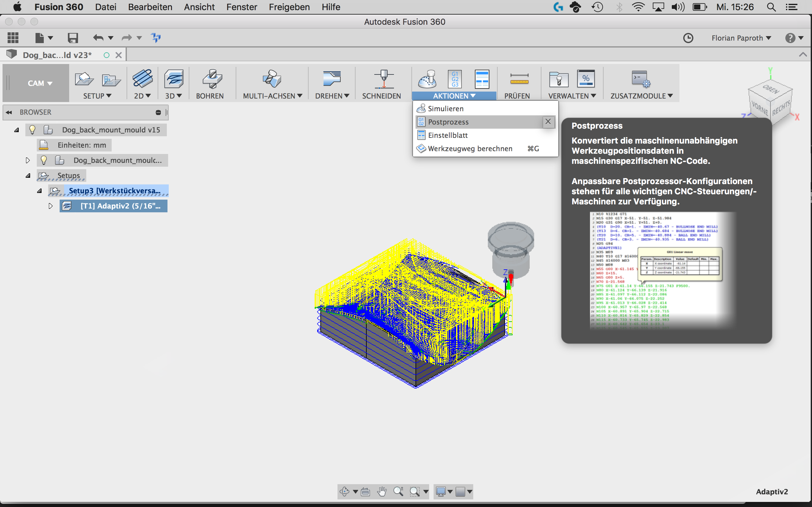The height and width of the screenshot is (507, 812).
Task: Open the Bearbeiten menu in menu bar
Action: [x=150, y=7]
